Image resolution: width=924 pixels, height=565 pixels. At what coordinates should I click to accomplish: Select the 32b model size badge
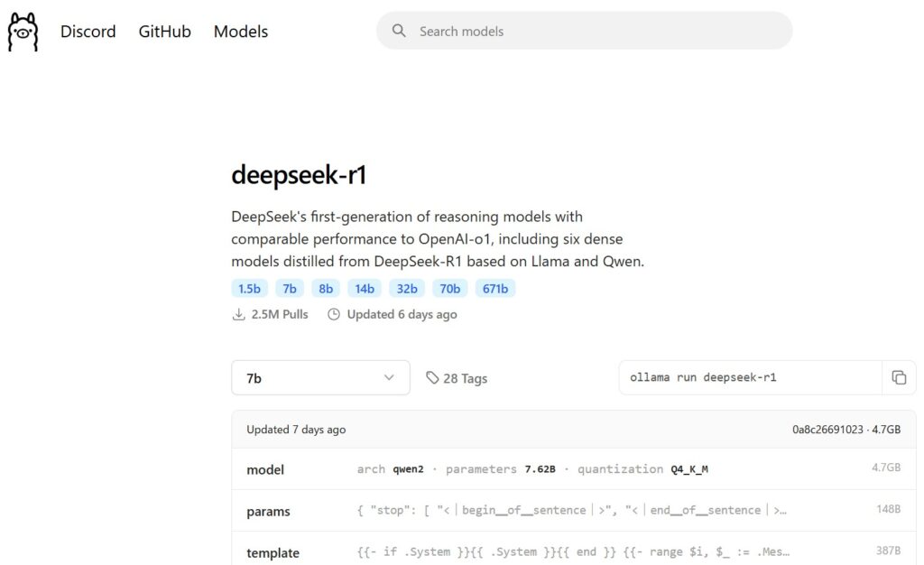(406, 288)
